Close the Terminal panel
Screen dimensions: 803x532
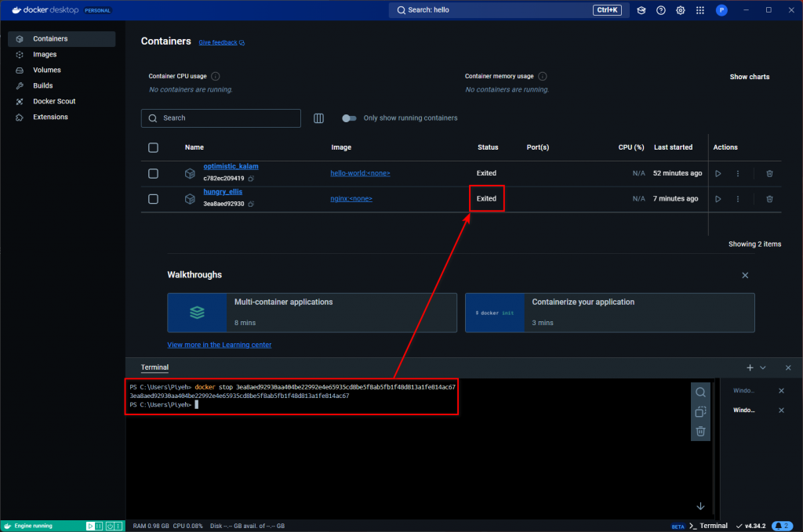788,367
